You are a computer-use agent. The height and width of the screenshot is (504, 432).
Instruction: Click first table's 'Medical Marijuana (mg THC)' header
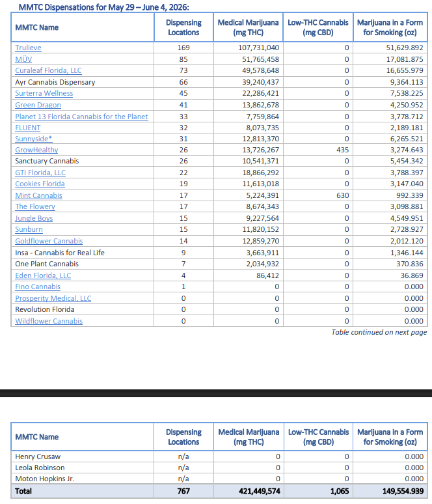(248, 27)
